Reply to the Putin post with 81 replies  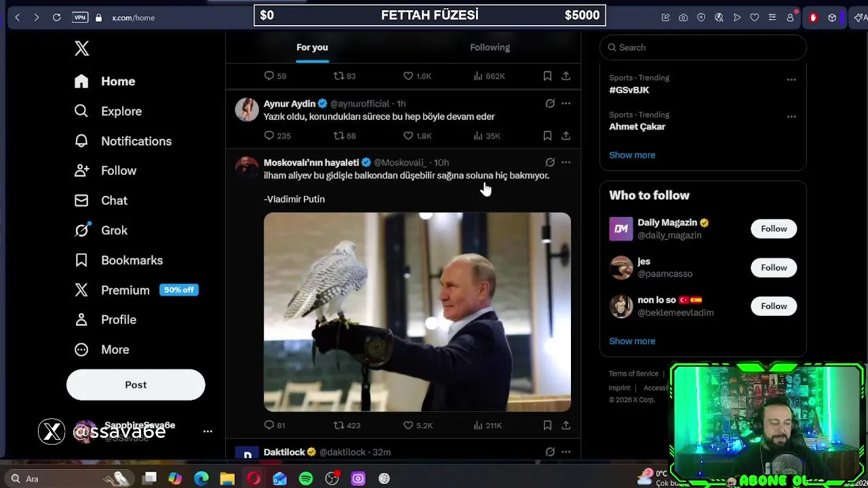275,425
